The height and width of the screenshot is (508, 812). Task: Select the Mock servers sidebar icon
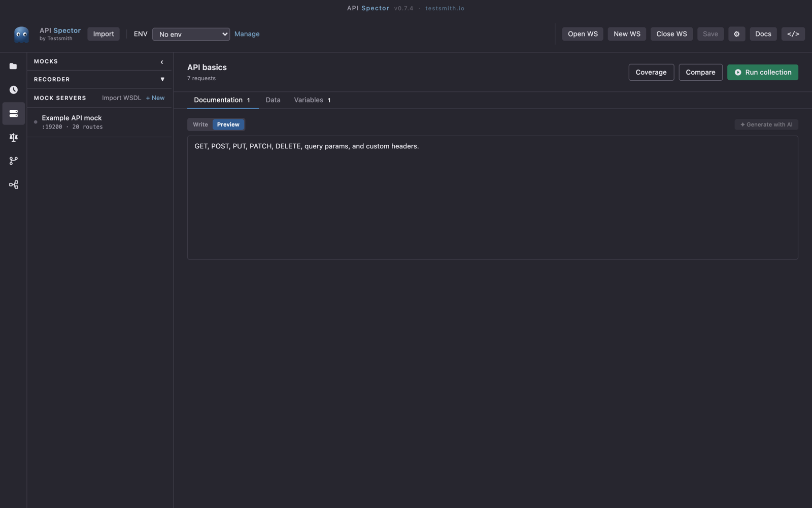13,113
